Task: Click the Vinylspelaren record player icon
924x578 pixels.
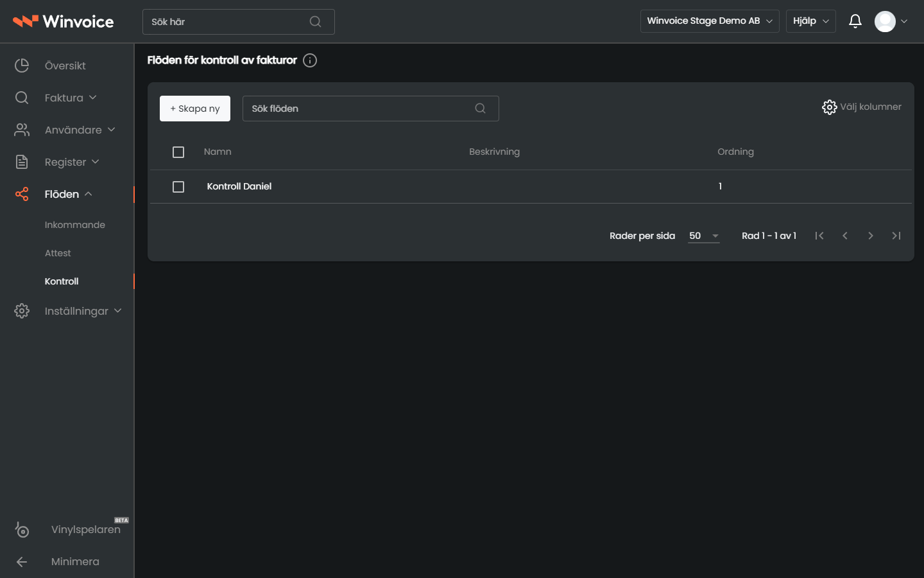Action: pos(22,529)
